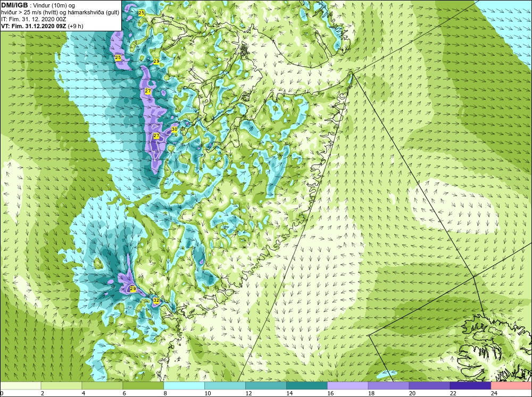Click the legend scale value 18
Image resolution: width=532 pixels, height=397 pixels.
pos(371,393)
